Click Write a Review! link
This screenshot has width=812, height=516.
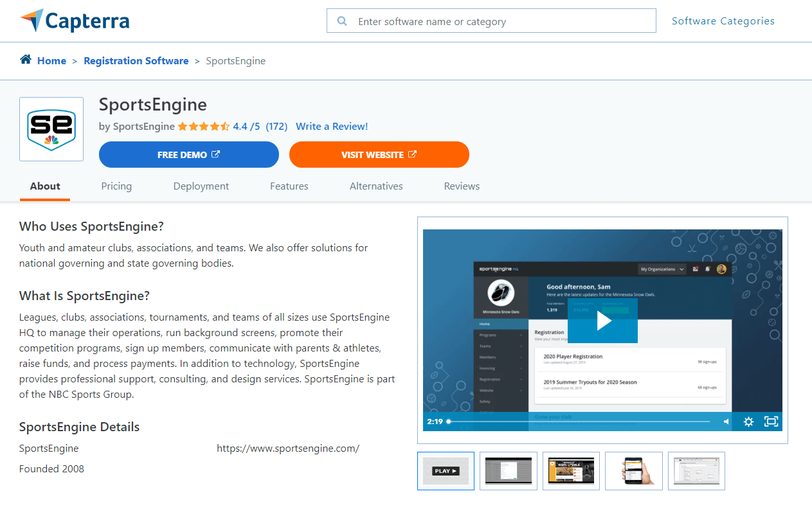(x=332, y=127)
